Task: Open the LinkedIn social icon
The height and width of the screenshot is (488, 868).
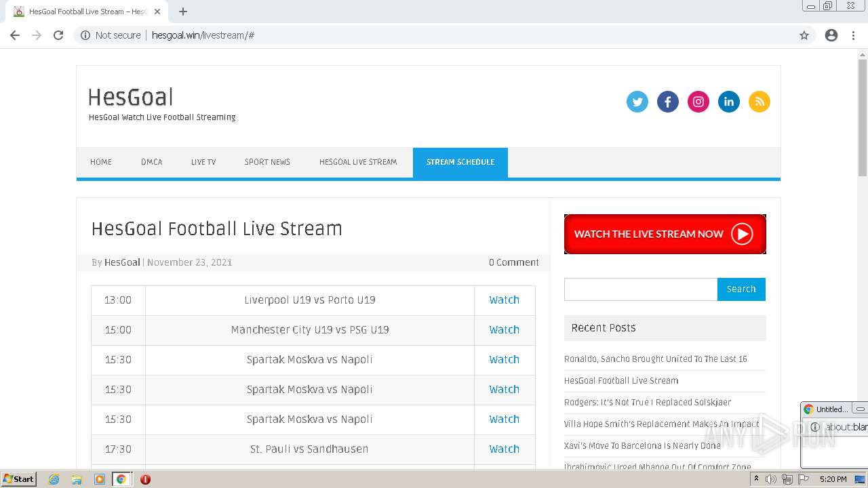Action: pyautogui.click(x=728, y=102)
